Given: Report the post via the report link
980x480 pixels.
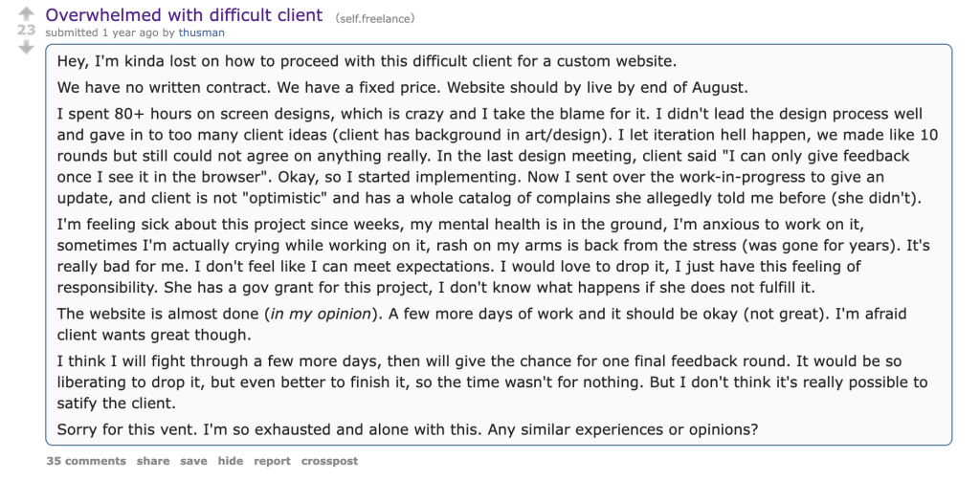Looking at the screenshot, I should pos(272,461).
